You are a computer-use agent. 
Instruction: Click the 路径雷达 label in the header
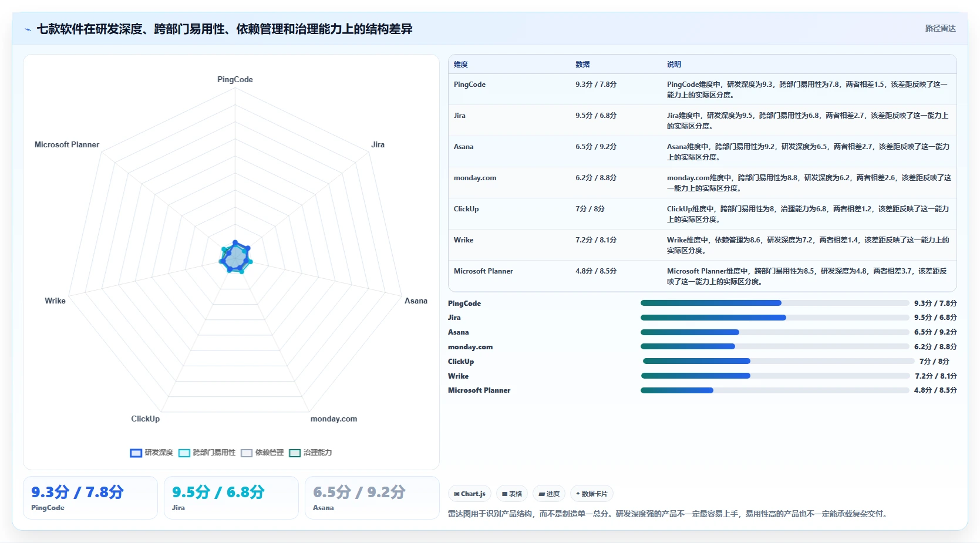(940, 28)
